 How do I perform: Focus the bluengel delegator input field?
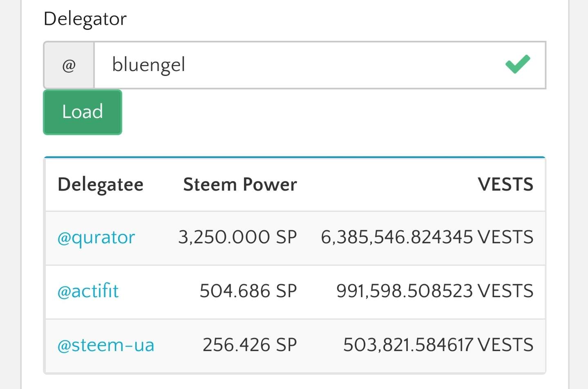[x=294, y=65]
